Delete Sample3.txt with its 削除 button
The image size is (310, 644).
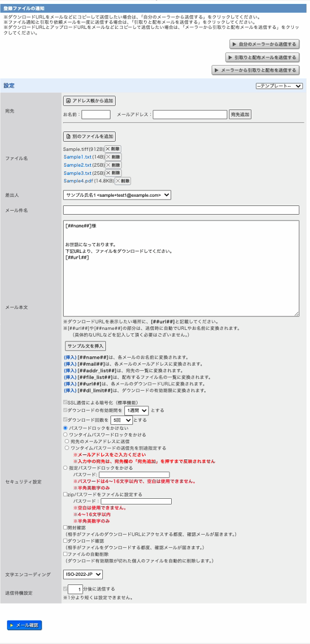[x=113, y=173]
